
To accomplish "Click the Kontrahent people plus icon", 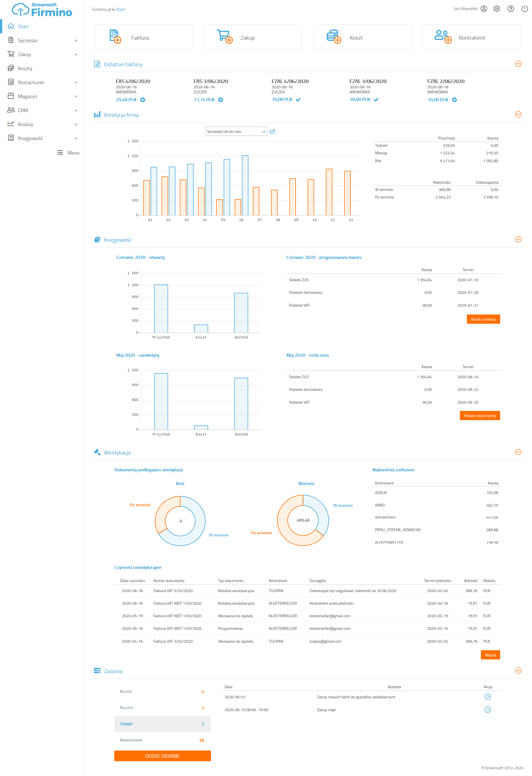I will (443, 36).
